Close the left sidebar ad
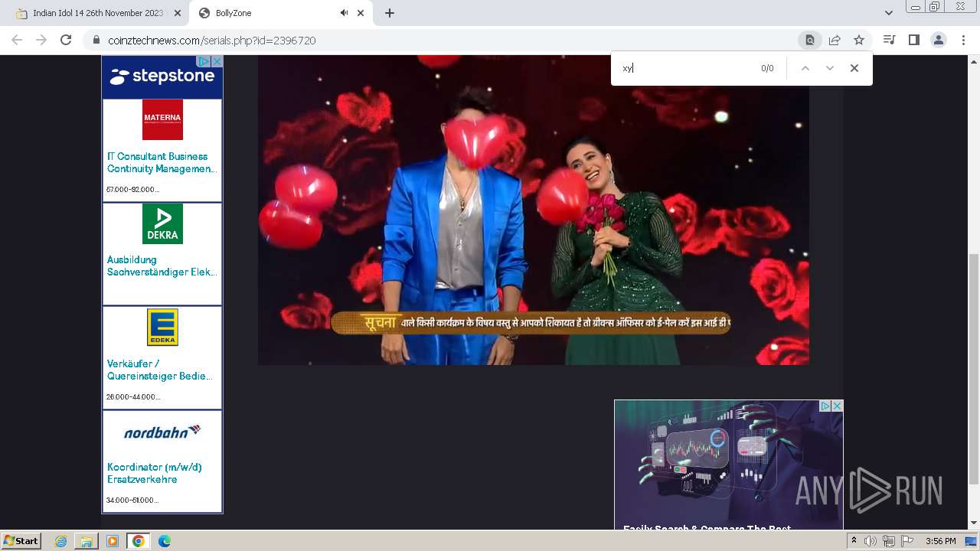Viewport: 980px width, 551px height. 217,61
